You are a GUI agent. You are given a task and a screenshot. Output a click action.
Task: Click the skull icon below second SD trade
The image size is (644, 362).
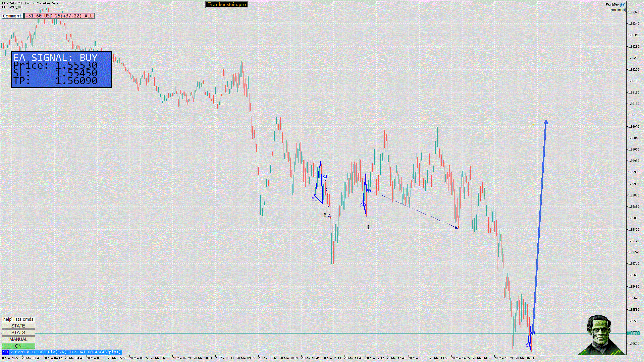(x=368, y=227)
